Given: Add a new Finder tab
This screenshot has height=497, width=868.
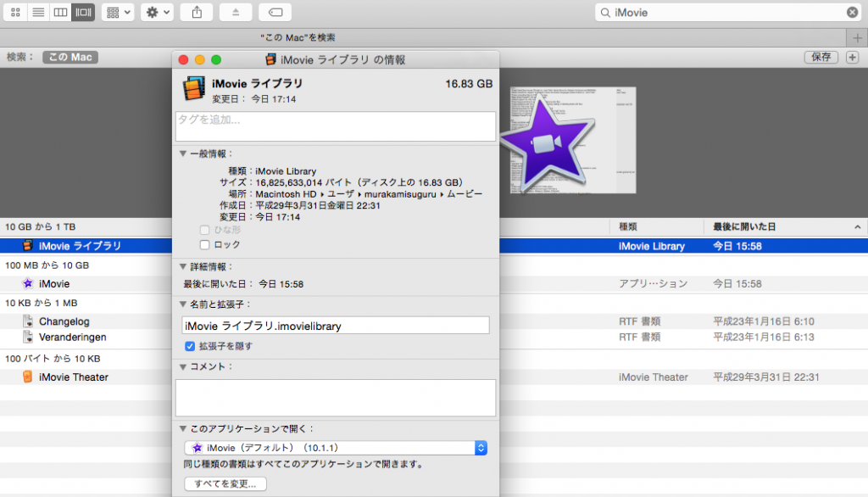Looking at the screenshot, I should point(858,37).
